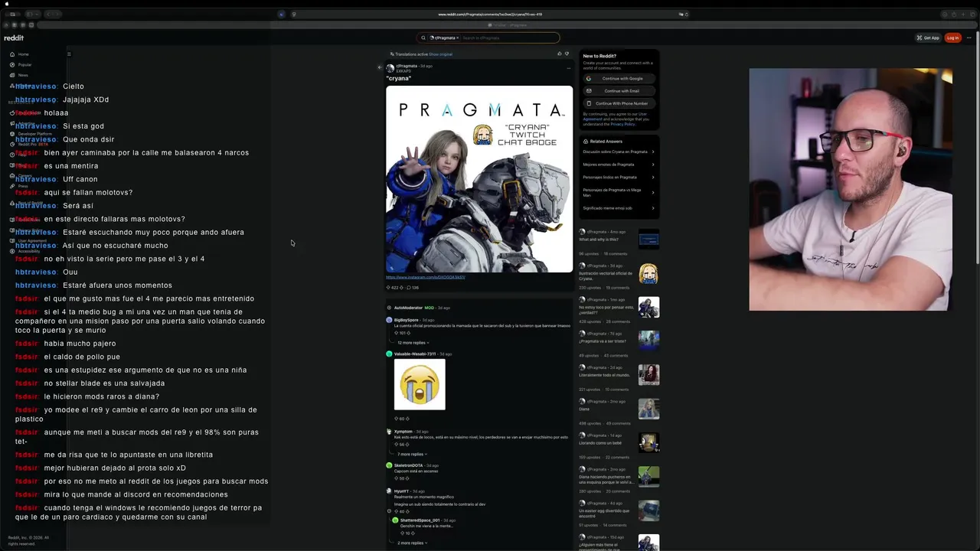The height and width of the screenshot is (551, 980).
Task: Expand Discusión sobre Cryana en Pragmata answer
Action: click(619, 152)
